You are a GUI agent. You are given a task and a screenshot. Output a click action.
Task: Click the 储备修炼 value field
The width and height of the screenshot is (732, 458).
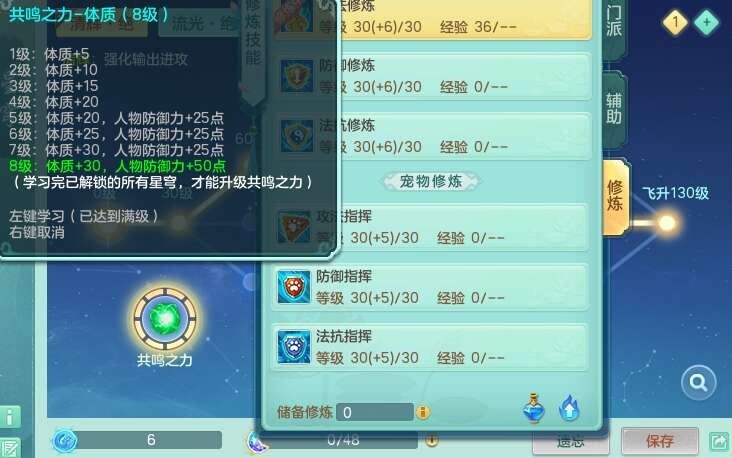click(x=375, y=412)
